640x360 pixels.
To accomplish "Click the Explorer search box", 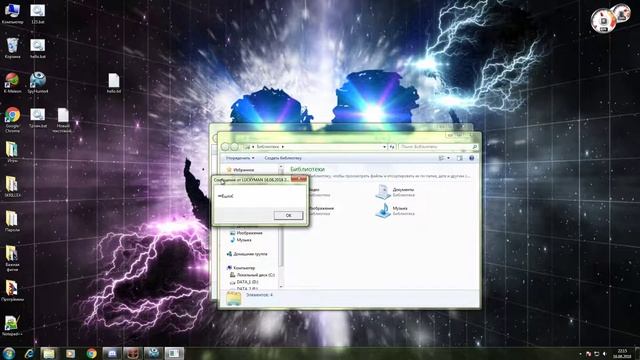I will pyautogui.click(x=438, y=147).
